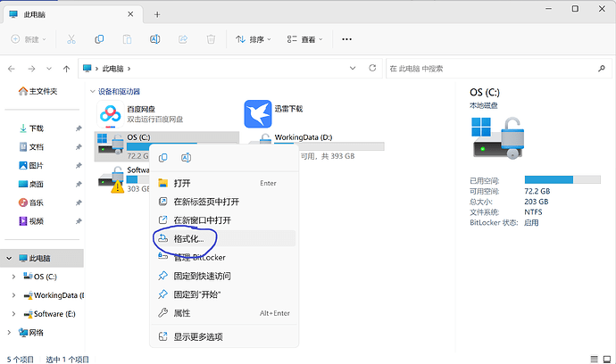Open the 查看 view dropdown
The height and width of the screenshot is (364, 616).
(x=304, y=39)
